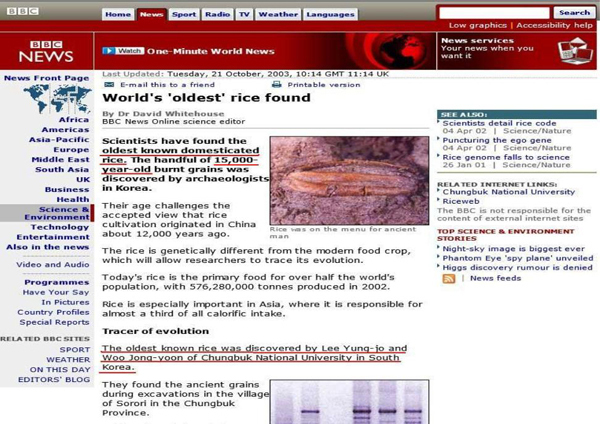600x424 pixels.
Task: Open the Asia-Pacific section
Action: (x=59, y=140)
